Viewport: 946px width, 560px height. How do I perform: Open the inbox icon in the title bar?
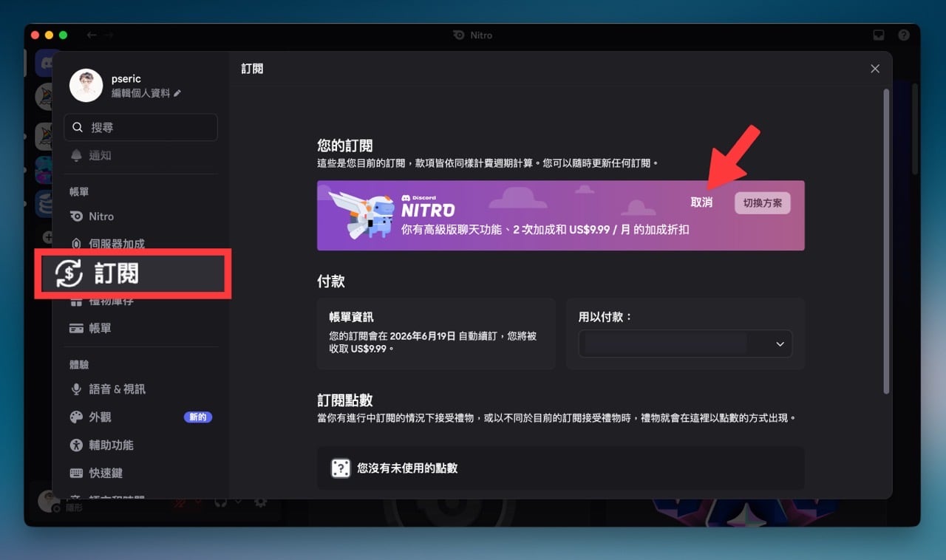[878, 35]
